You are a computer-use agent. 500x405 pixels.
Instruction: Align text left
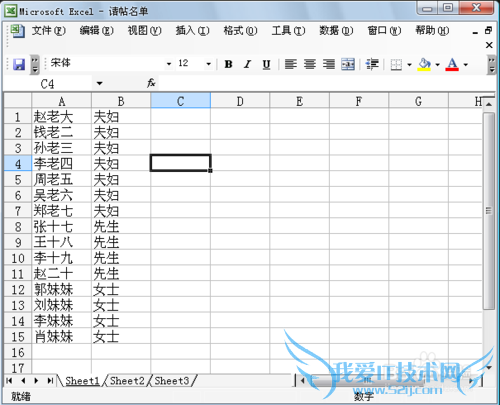[291, 64]
